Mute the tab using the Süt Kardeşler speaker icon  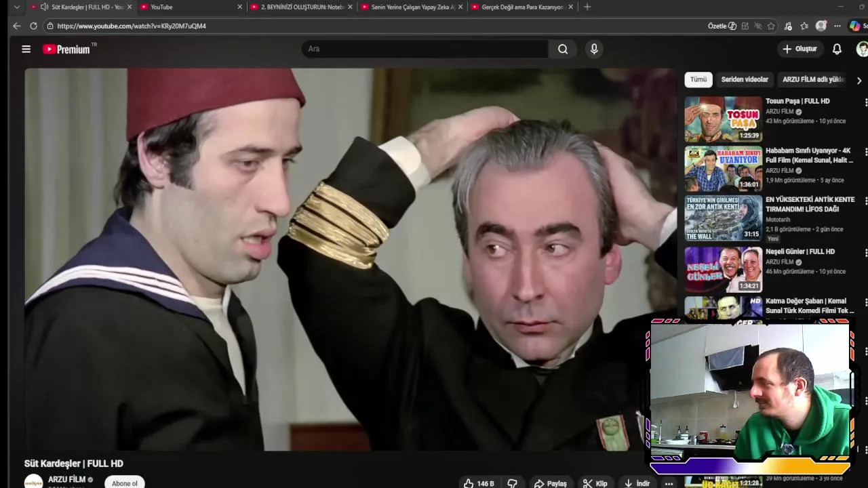44,7
